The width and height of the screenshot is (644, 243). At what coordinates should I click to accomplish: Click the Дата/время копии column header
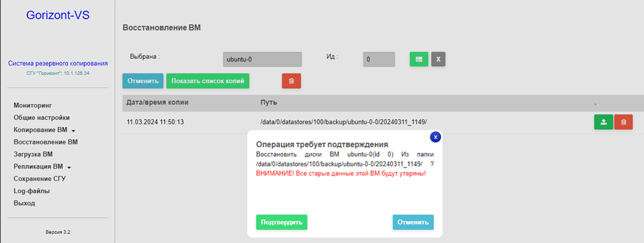pos(158,103)
